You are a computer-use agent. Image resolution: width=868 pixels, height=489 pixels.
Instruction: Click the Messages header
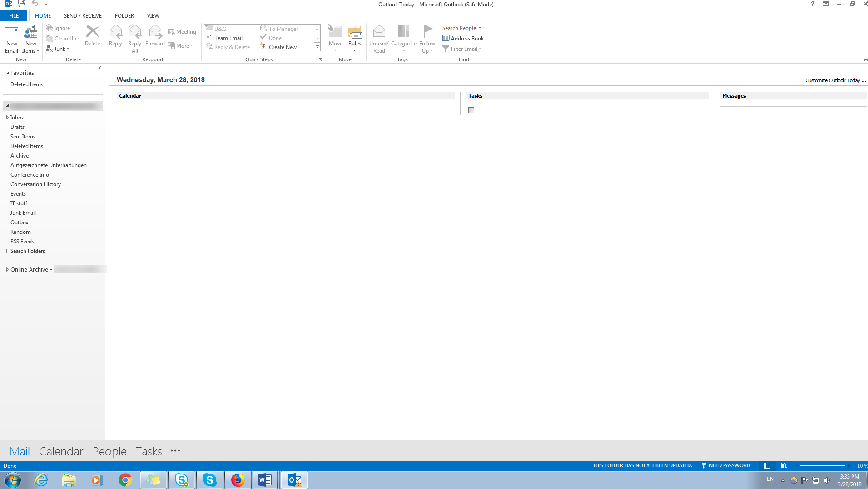734,96
